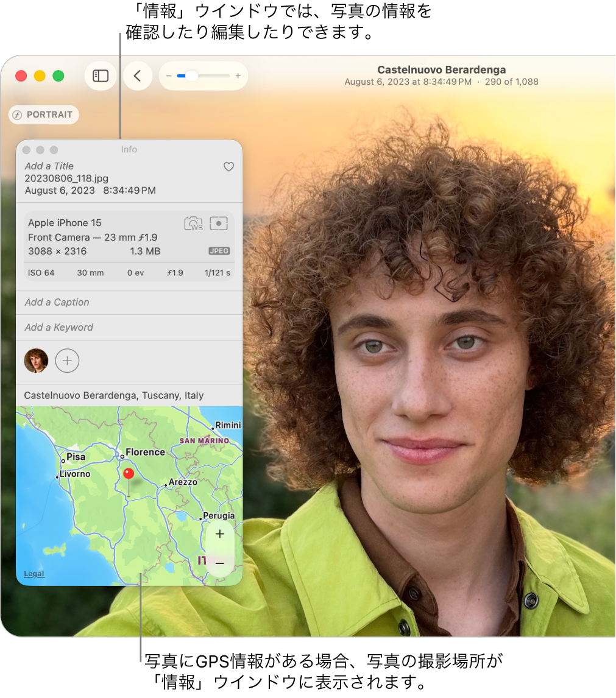Zoom in on the map
616x698 pixels.
pyautogui.click(x=219, y=534)
